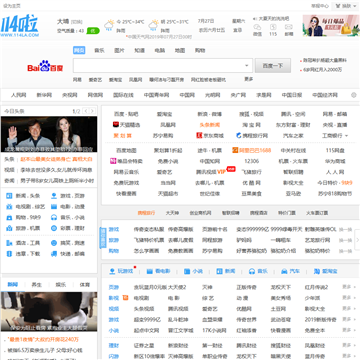Screen dimensions: 360x360
Task: Expand the 工商银行 dropdown arrow
Action: pos(347,136)
